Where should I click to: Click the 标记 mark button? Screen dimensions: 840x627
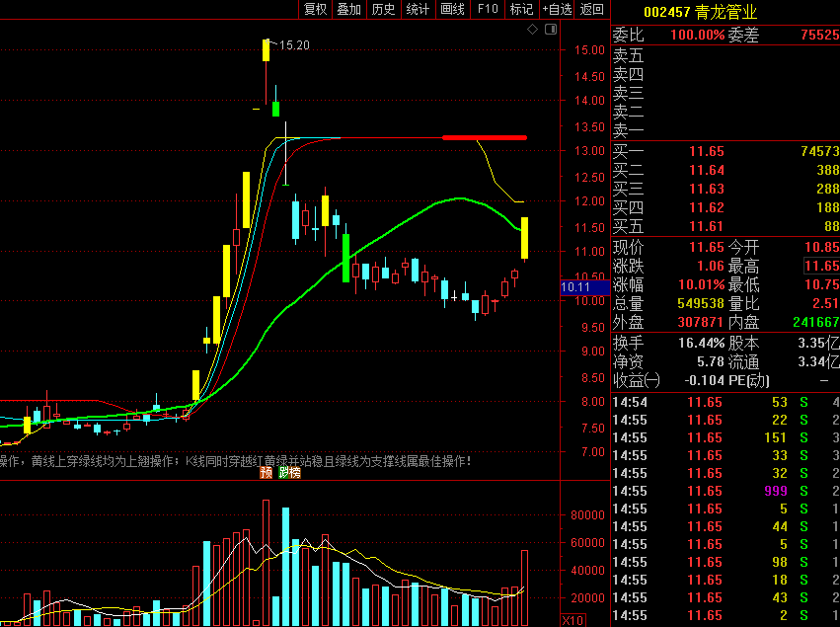pos(522,9)
